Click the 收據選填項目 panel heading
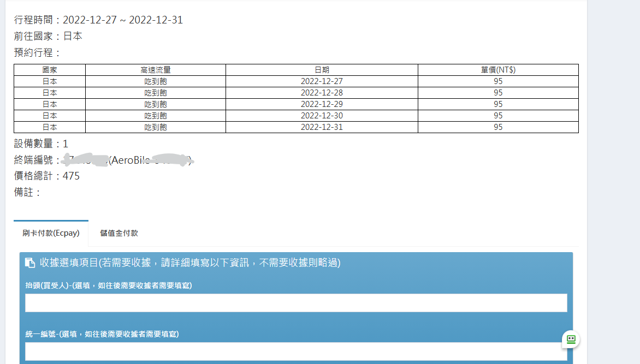Viewport: 640px width, 364px height. point(190,262)
